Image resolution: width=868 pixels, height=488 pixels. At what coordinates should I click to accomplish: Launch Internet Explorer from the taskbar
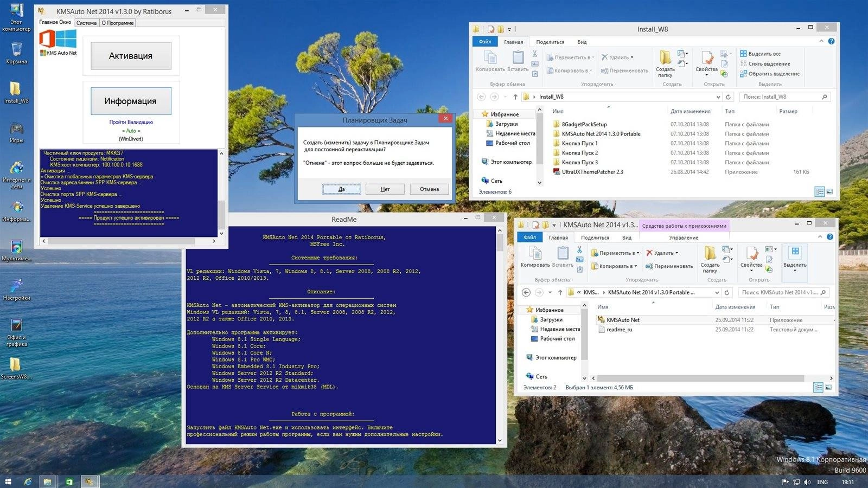pyautogui.click(x=27, y=481)
